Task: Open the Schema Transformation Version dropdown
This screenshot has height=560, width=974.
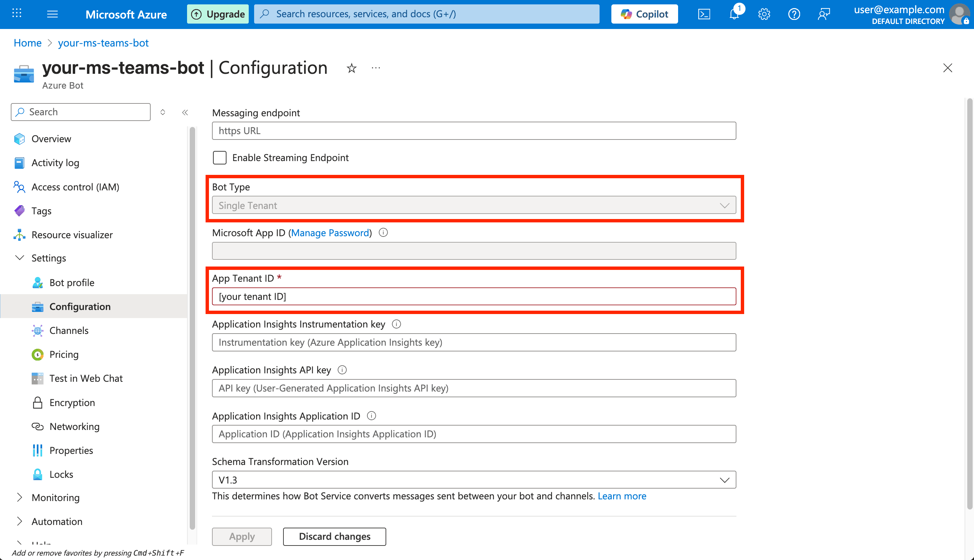Action: tap(725, 479)
